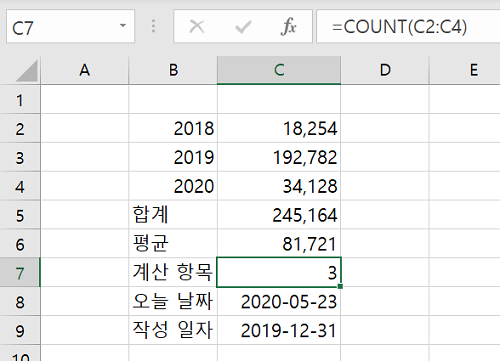Viewport: 500px width, 361px height.
Task: Select the column D header
Action: coord(385,70)
